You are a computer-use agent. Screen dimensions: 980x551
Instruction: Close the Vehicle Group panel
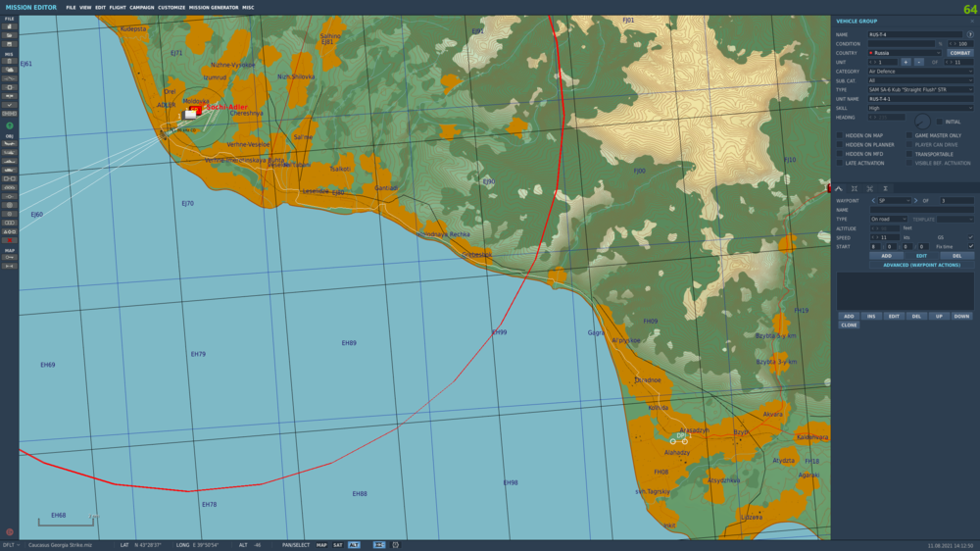tap(972, 22)
